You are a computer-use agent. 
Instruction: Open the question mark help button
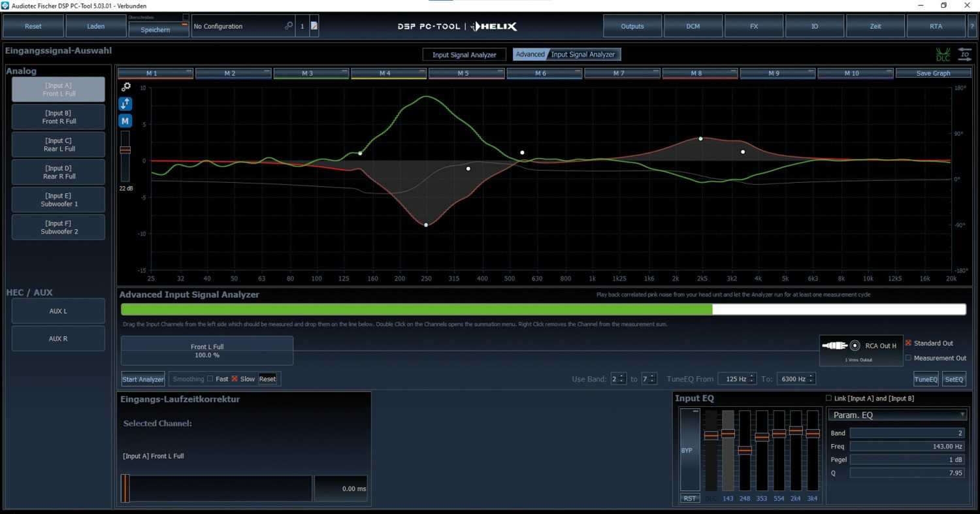(x=972, y=26)
